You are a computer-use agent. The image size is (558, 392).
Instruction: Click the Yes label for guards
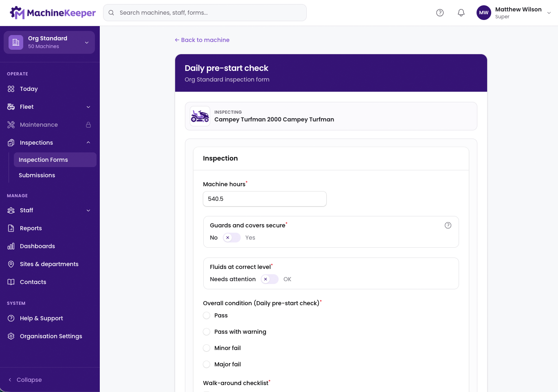(x=250, y=238)
